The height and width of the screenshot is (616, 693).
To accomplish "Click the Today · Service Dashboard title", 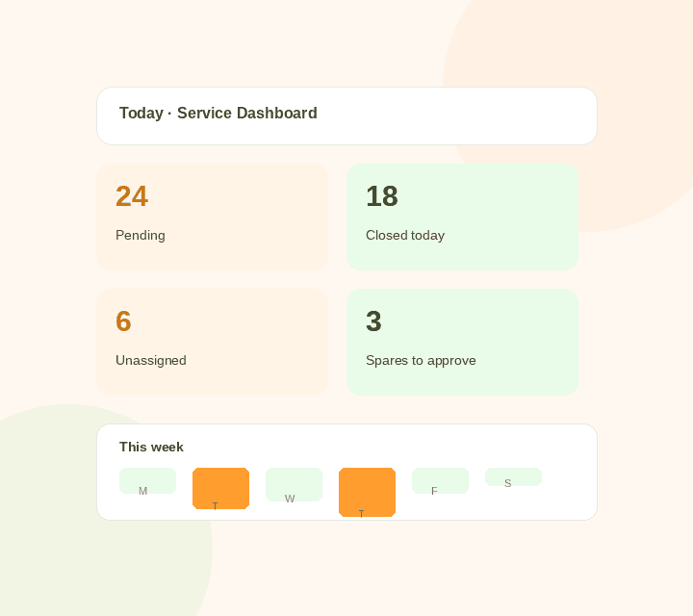I will tap(218, 114).
